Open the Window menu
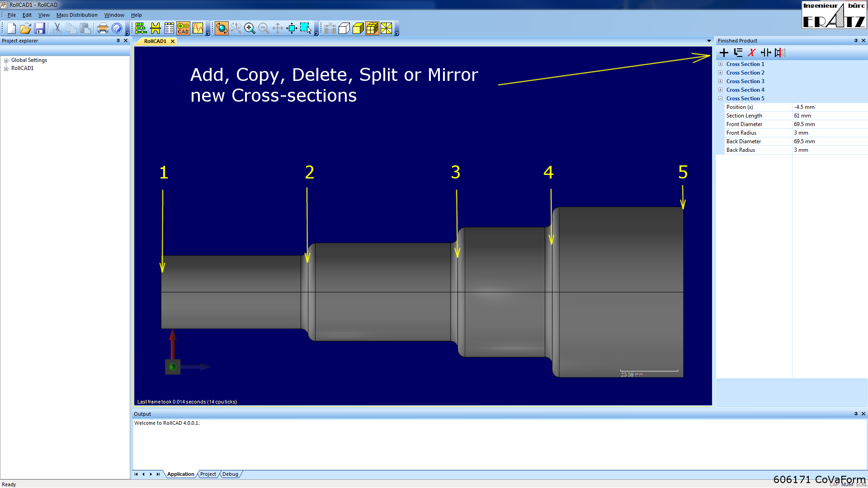Image resolution: width=868 pixels, height=488 pixels. coord(114,15)
